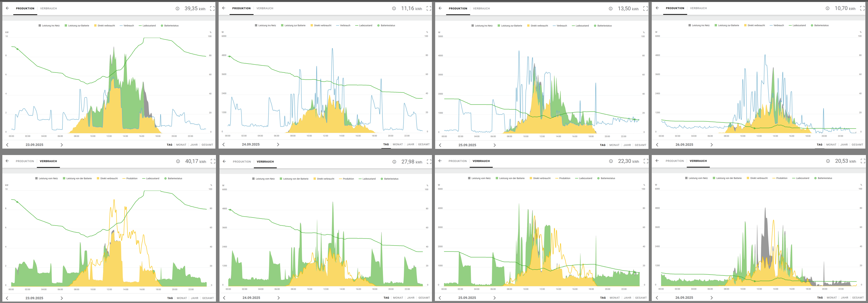Viewport: 868px width, 303px height.
Task: Click back arrow in 13,50 kWh panel
Action: point(440,8)
